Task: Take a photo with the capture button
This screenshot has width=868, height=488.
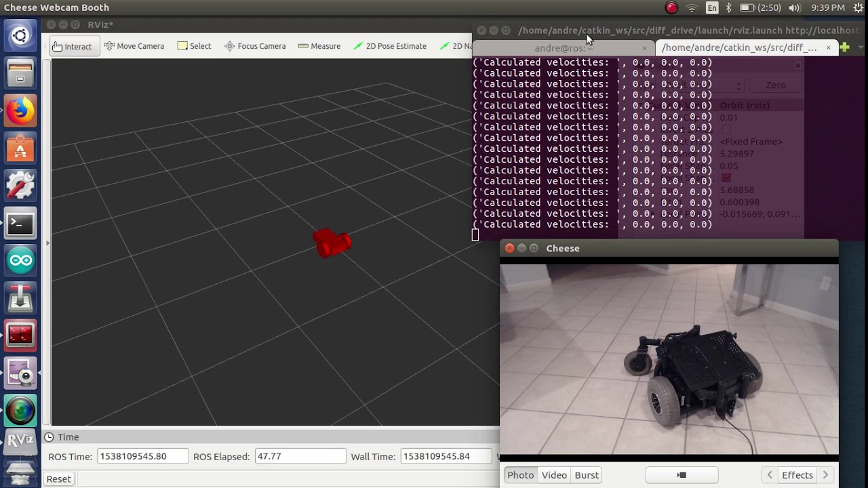Action: point(682,475)
